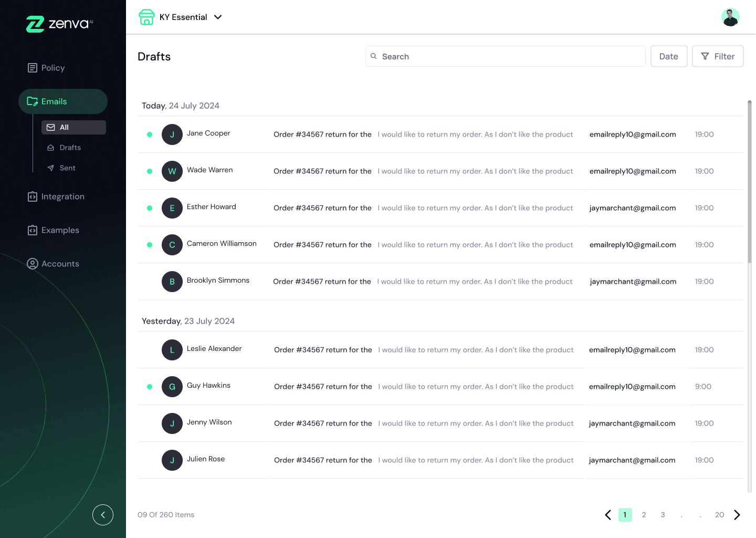Viewport: 756px width, 538px height.
Task: Open the KY Essential store icon
Action: [146, 17]
